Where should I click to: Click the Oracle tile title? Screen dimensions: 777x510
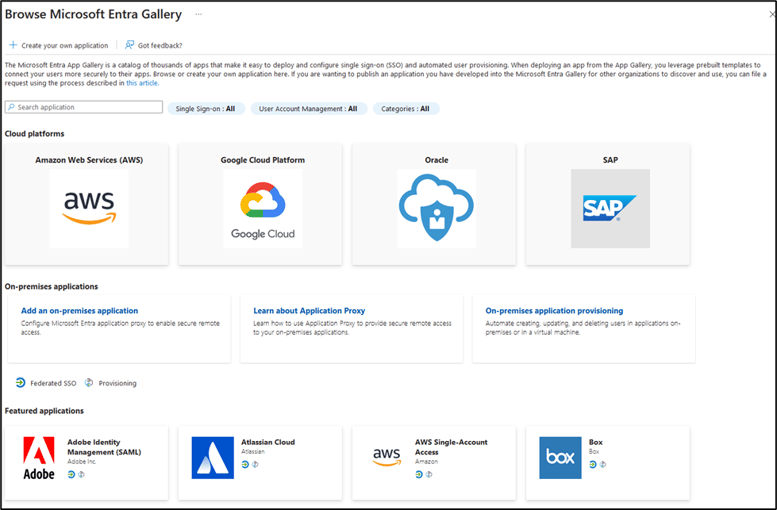(437, 160)
